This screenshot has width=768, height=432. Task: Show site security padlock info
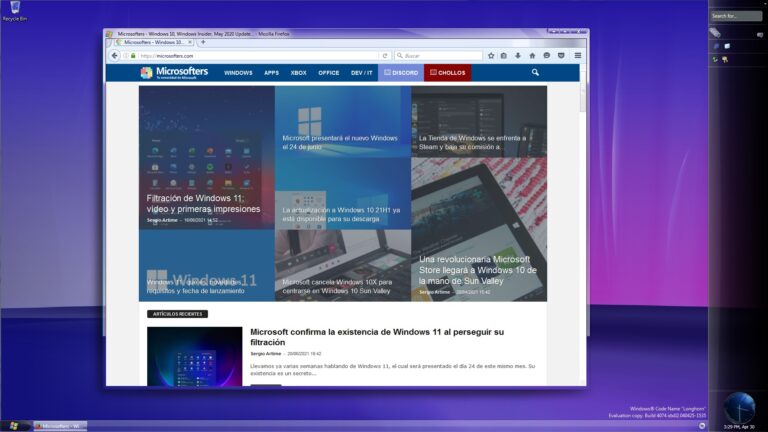(x=133, y=56)
